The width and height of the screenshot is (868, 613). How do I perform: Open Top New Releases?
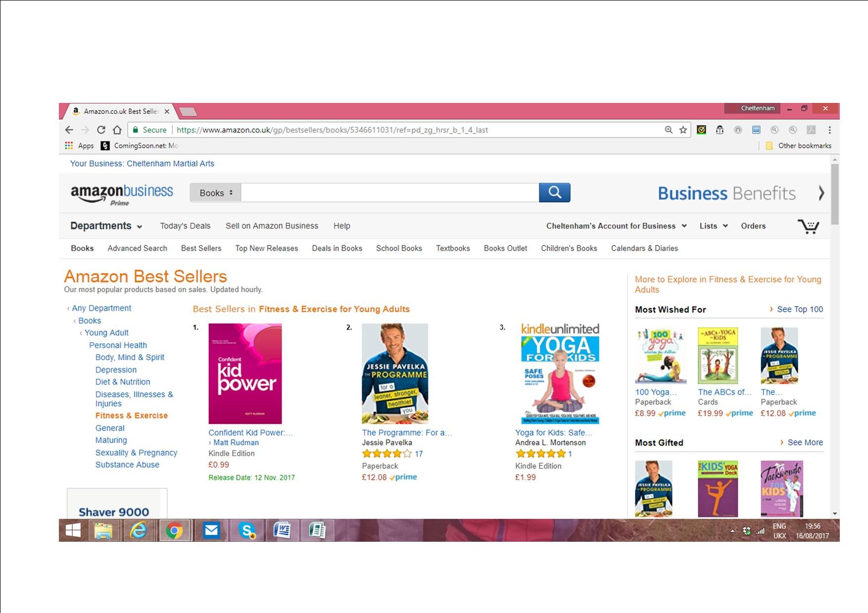[x=266, y=248]
